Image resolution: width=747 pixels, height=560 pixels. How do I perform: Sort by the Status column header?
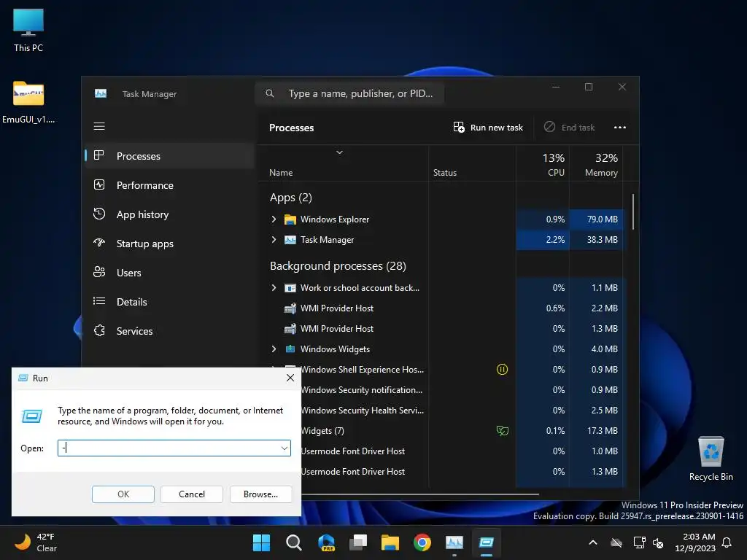472,164
